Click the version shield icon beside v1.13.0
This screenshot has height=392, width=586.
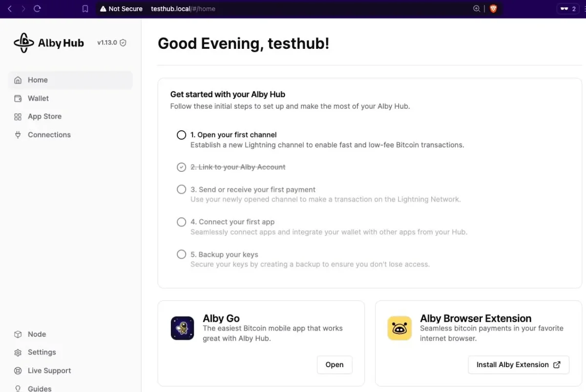point(123,42)
